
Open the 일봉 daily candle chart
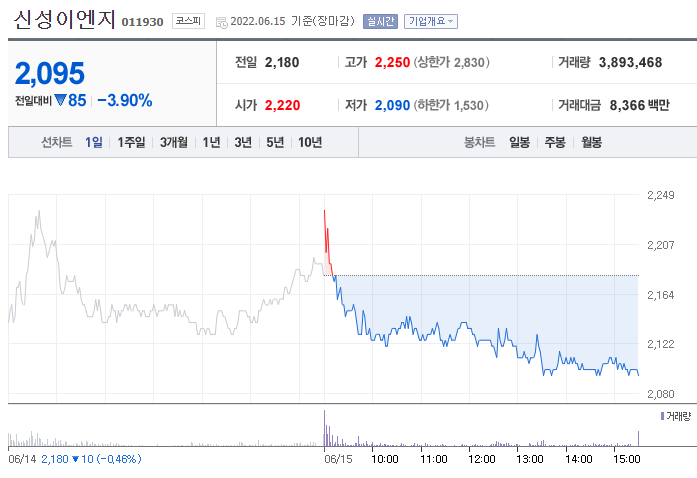(x=519, y=142)
